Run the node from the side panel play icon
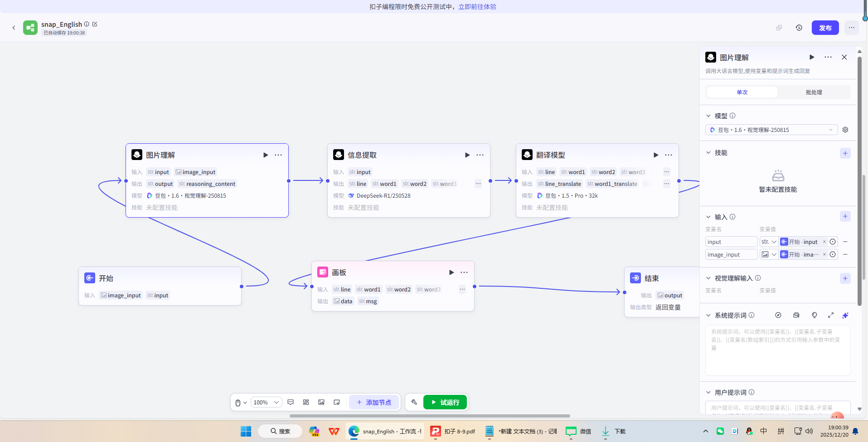Screen dimensions: 868x442 click(812, 57)
